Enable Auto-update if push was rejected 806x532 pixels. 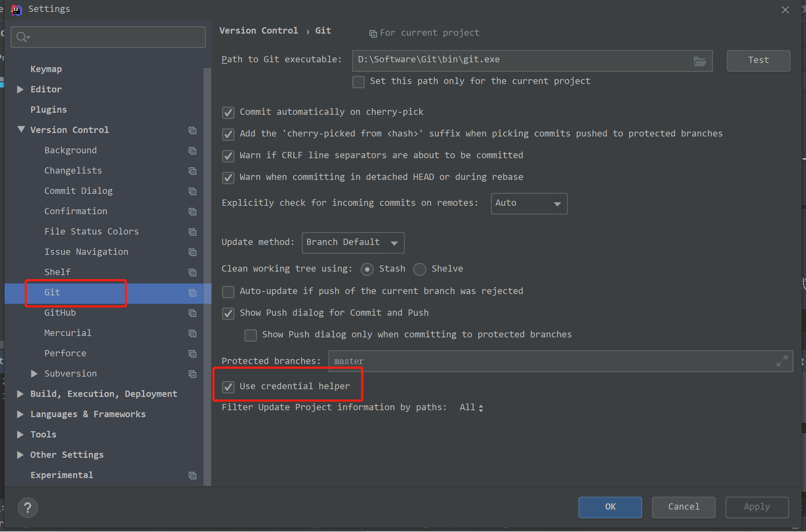tap(228, 292)
